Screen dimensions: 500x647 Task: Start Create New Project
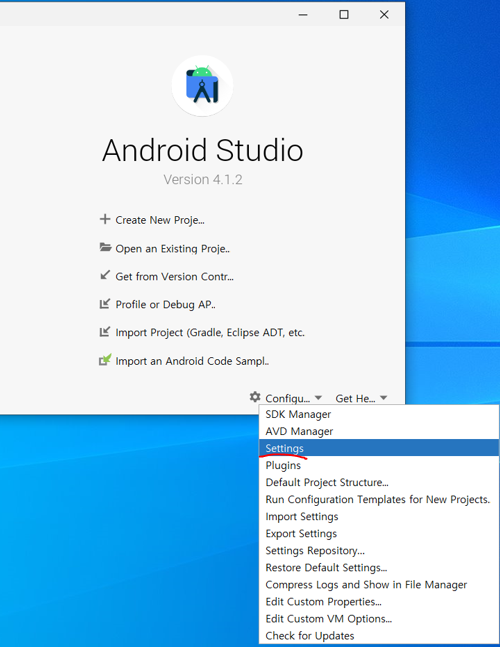[160, 220]
